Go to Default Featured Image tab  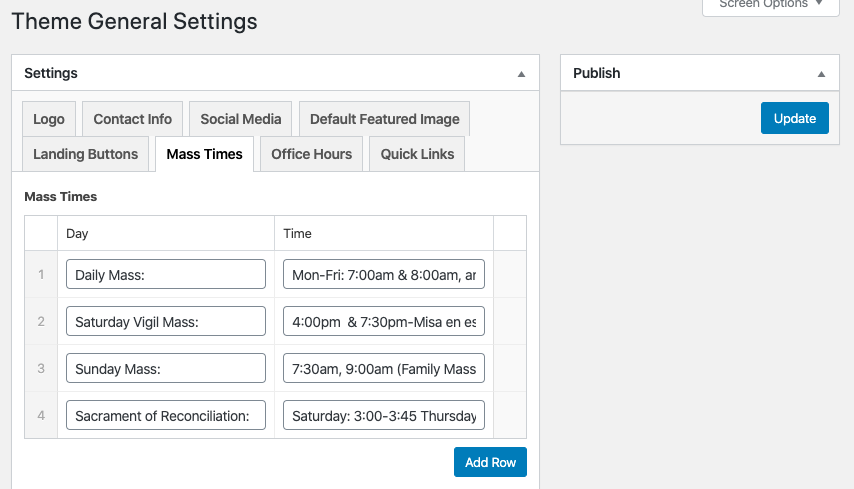pyautogui.click(x=385, y=119)
